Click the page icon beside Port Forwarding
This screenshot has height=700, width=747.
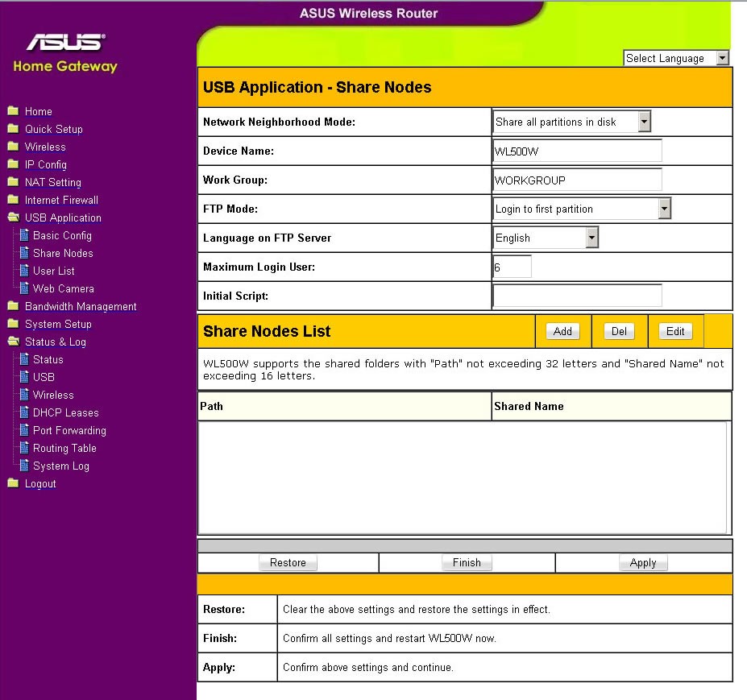[24, 430]
